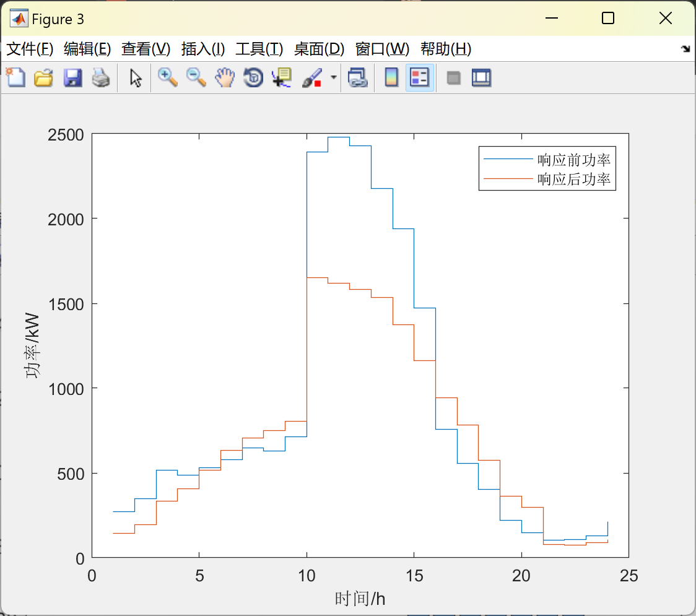696x616 pixels.
Task: Maximize the Figure 3 window
Action: [608, 18]
